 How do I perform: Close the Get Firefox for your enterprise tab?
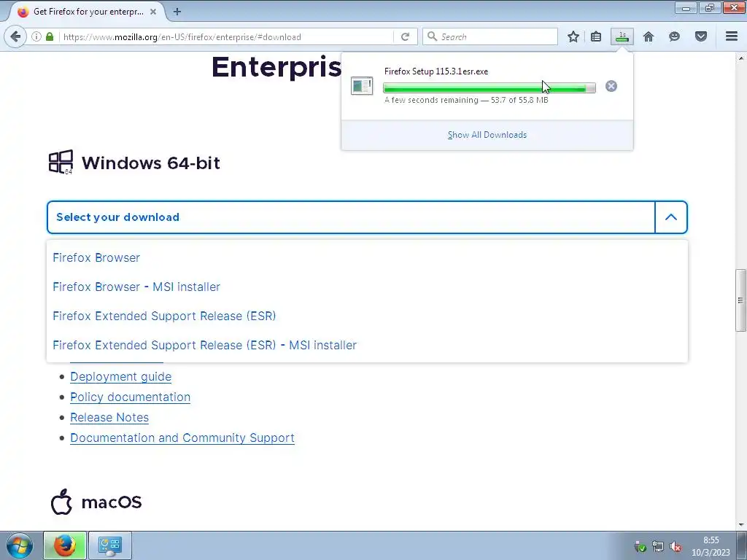click(x=153, y=12)
